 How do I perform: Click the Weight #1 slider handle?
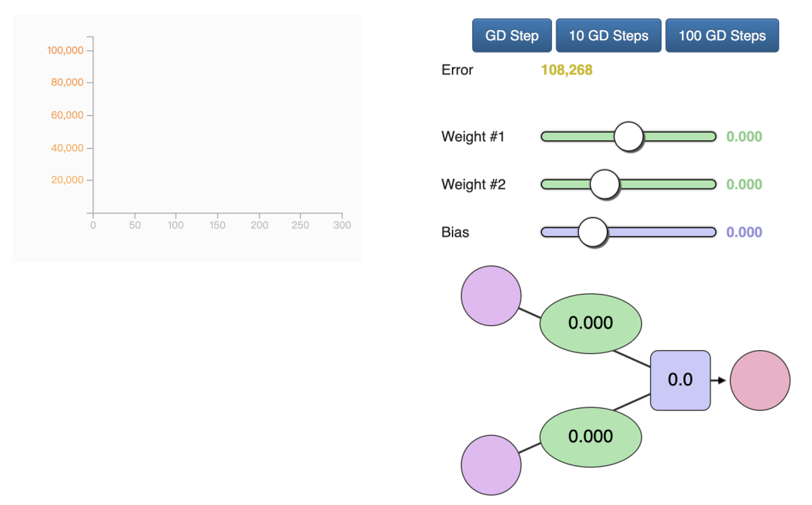pyautogui.click(x=629, y=137)
